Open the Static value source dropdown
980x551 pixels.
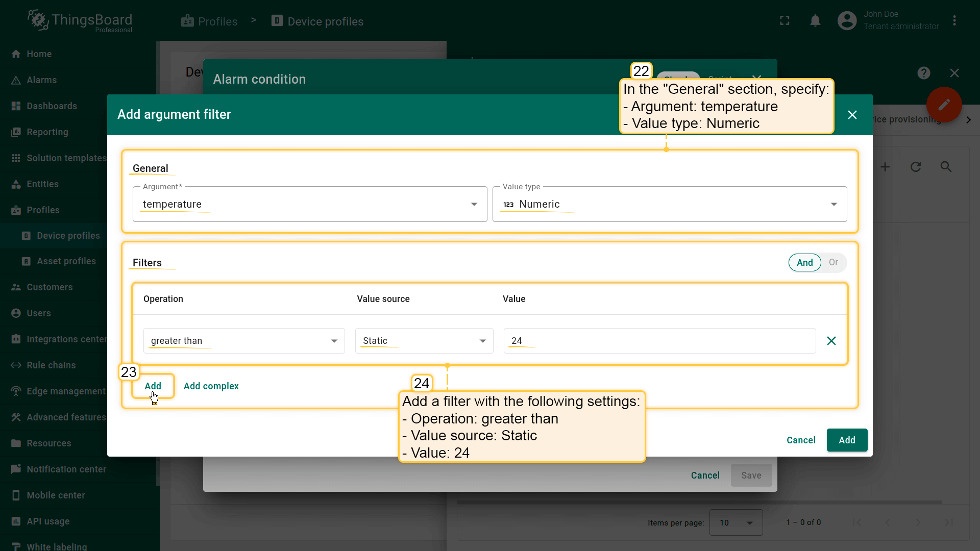[424, 341]
